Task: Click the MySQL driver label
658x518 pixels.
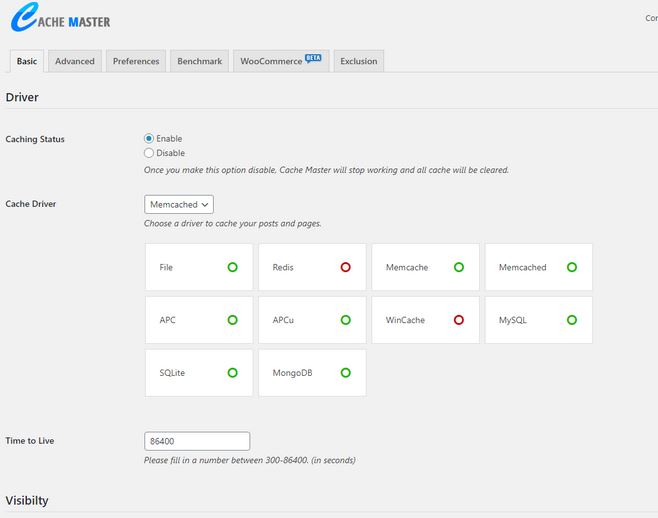Action: pyautogui.click(x=513, y=320)
